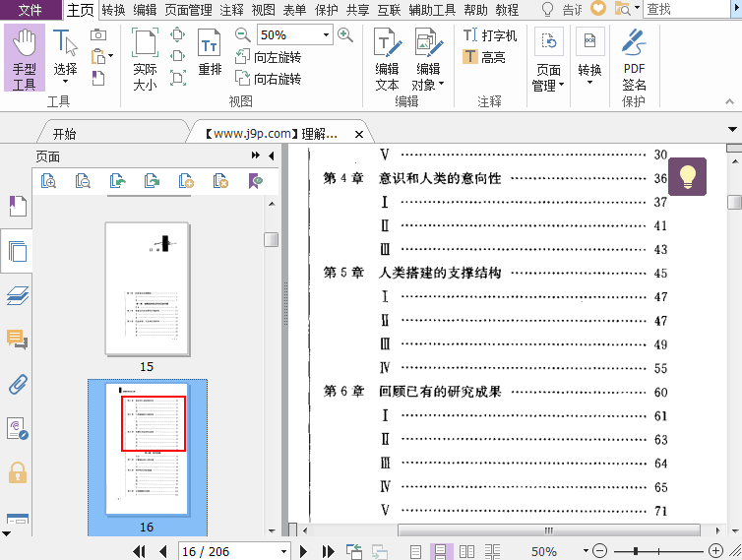Screen dimensions: 742x560
Task: Click Rotate Left (向左旋转)
Action: pyautogui.click(x=269, y=58)
